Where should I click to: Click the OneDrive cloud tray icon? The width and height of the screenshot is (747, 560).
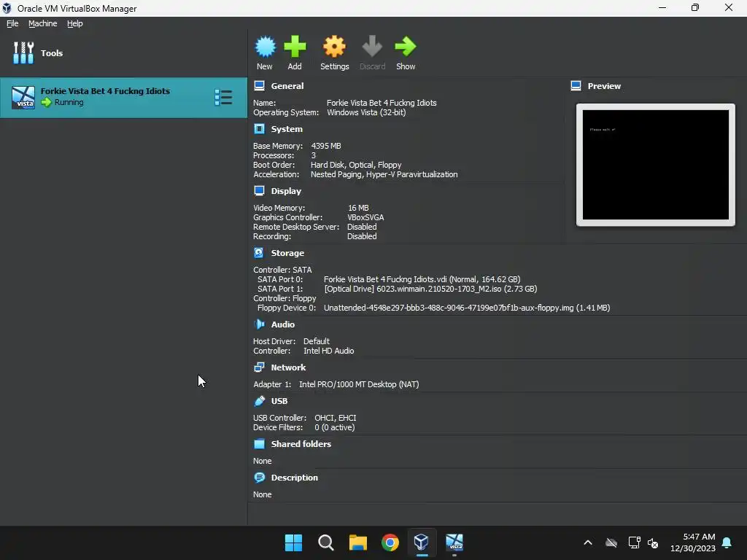(611, 542)
